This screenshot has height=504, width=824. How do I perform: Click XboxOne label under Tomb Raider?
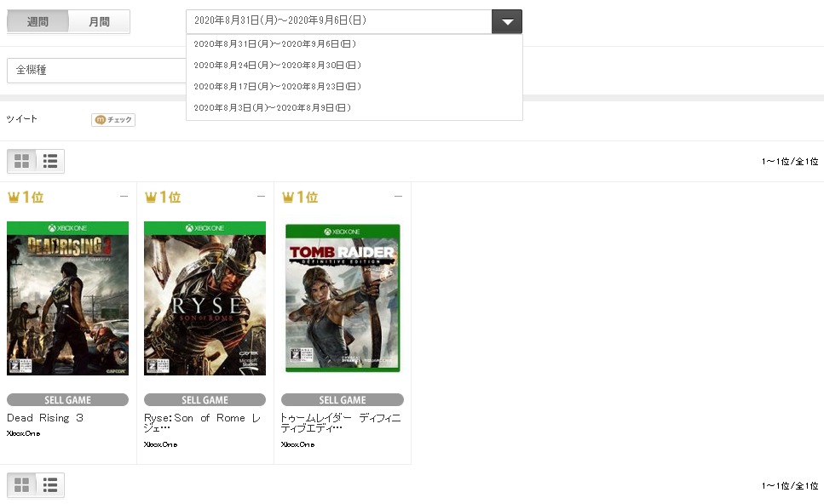click(x=298, y=444)
